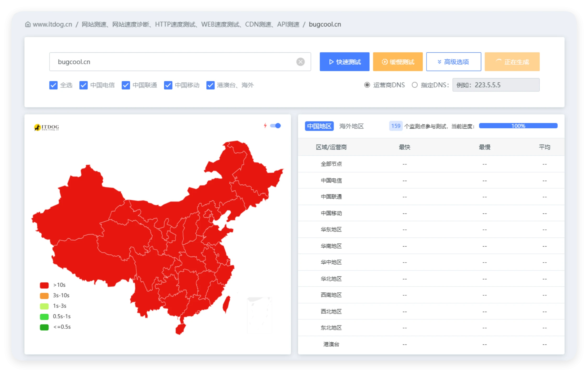Toggle the 港澳台、海外 checkbox
This screenshot has height=372, width=588.
tap(210, 85)
